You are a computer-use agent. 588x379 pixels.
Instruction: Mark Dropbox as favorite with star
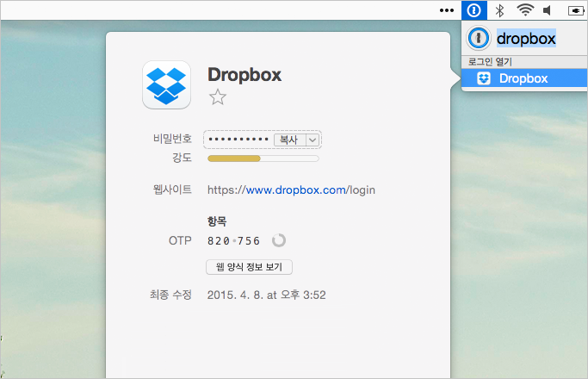[218, 97]
